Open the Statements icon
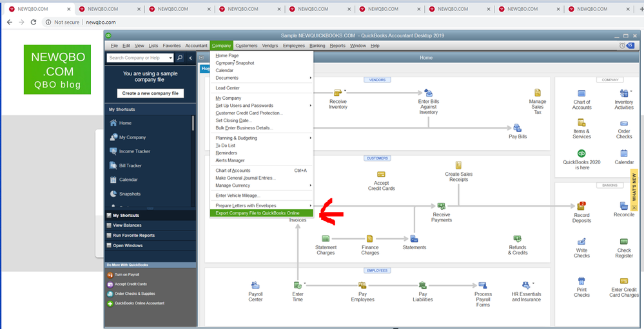 (x=414, y=238)
